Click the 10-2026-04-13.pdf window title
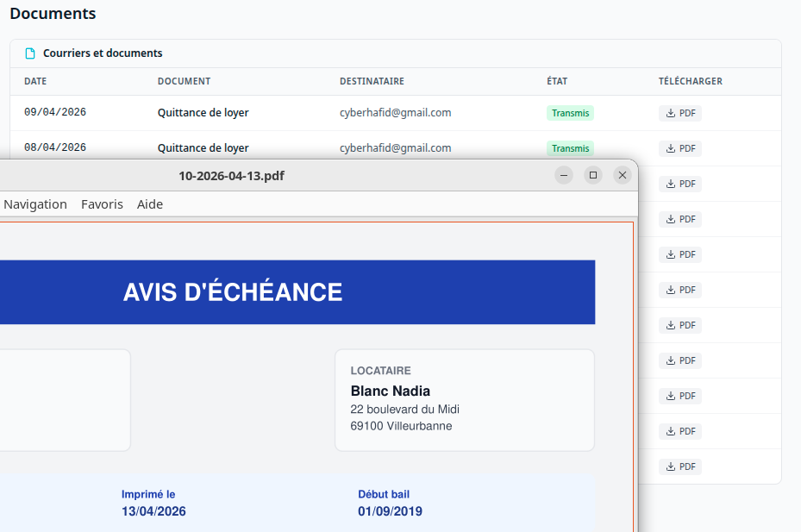The height and width of the screenshot is (532, 801). [231, 176]
